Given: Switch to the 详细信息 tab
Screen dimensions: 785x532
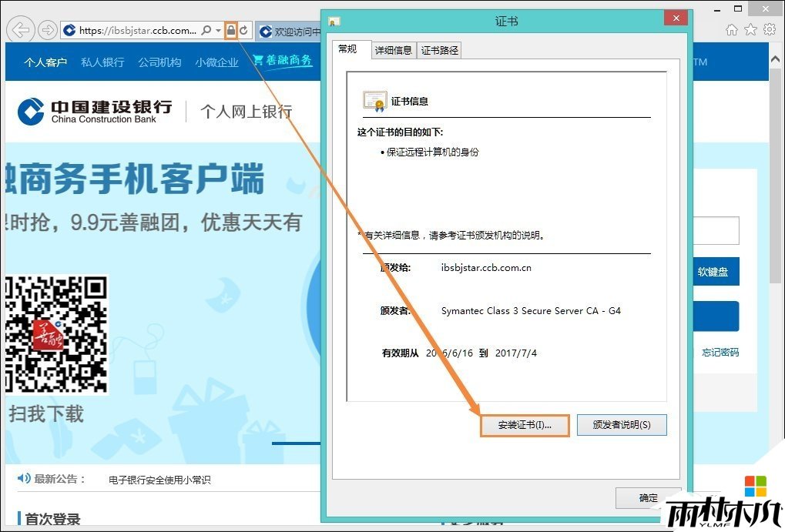Looking at the screenshot, I should tap(392, 49).
